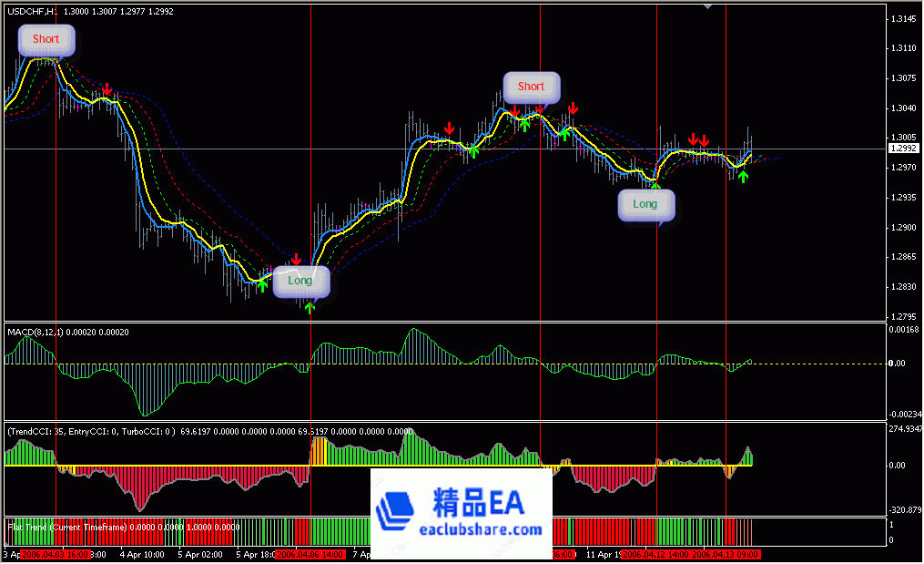
Task: Click the MACD(8,12,1) indicator label
Action: (68, 333)
